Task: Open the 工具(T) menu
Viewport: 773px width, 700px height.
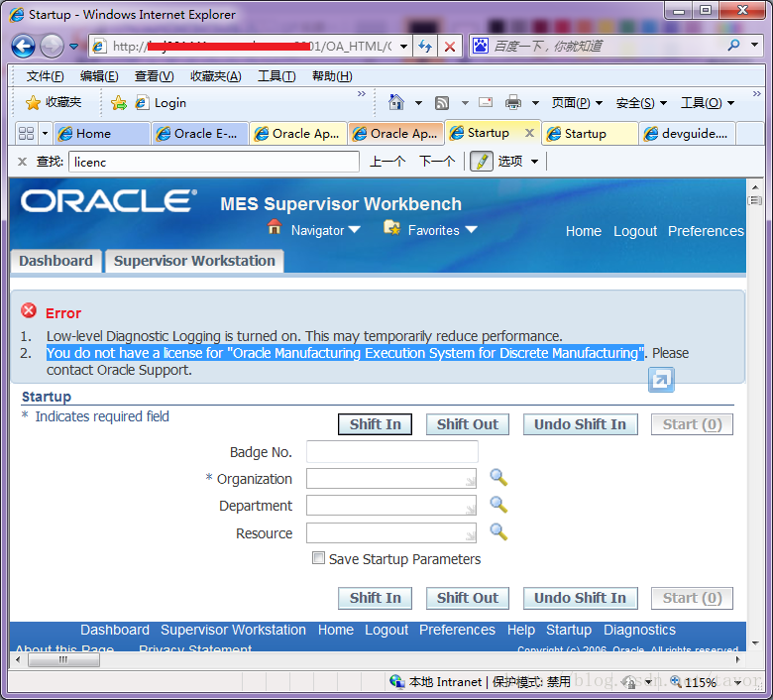Action: coord(276,76)
